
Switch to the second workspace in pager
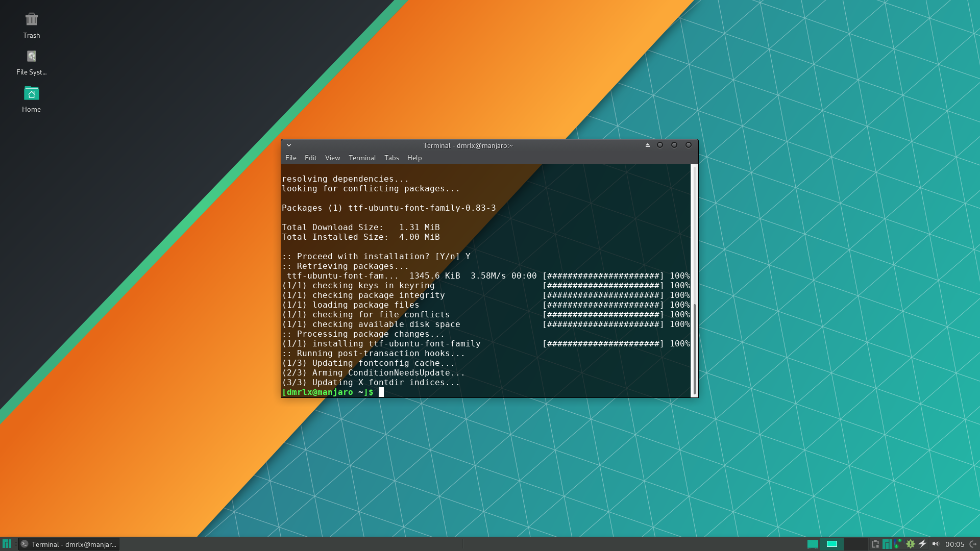(x=832, y=544)
